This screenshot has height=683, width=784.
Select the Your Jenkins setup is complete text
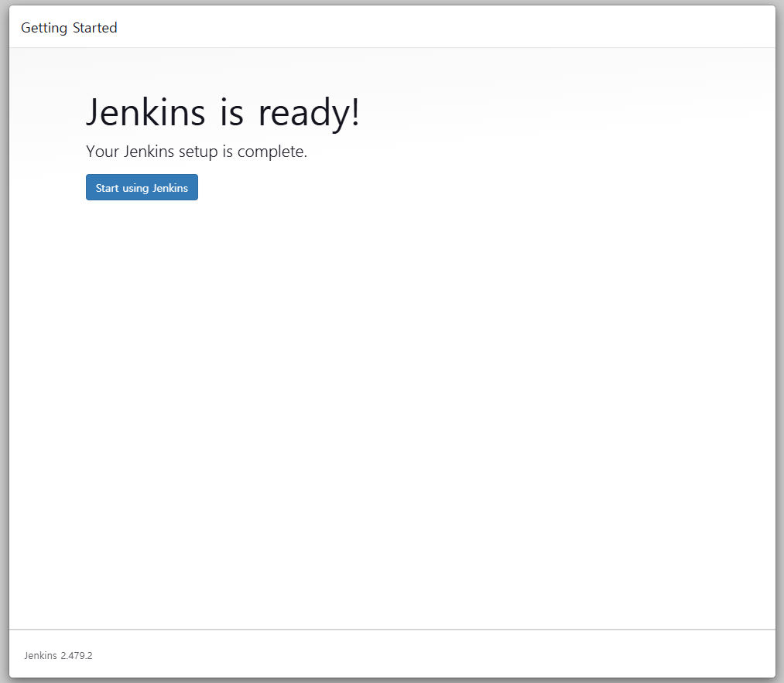coord(197,152)
